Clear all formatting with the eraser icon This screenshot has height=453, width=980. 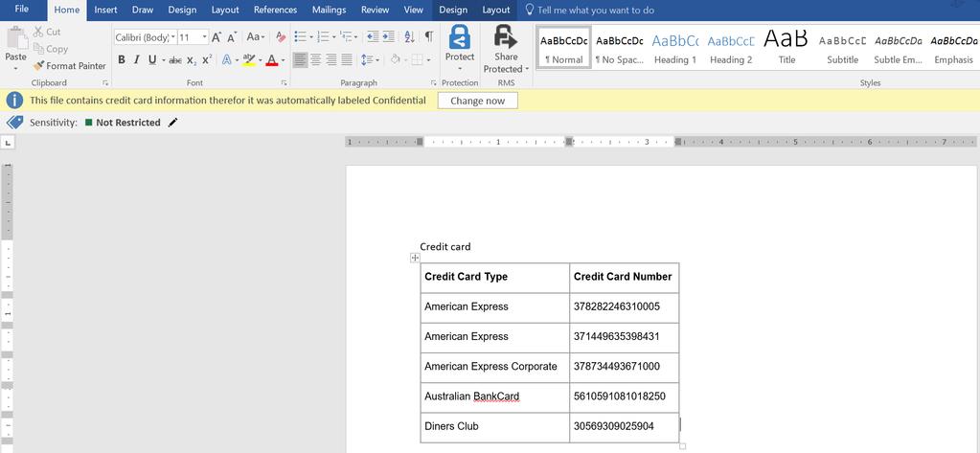tap(281, 37)
